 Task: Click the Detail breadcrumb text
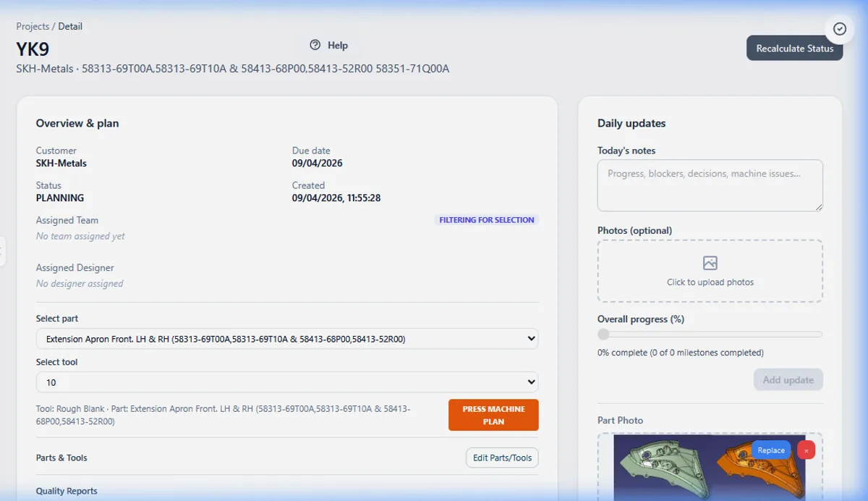coord(70,26)
